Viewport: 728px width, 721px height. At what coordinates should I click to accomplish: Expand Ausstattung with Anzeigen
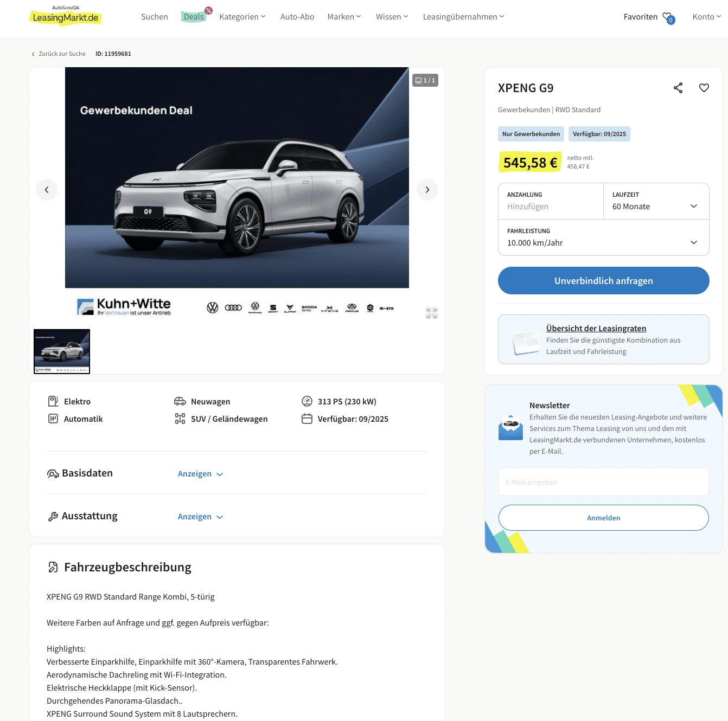coord(200,517)
